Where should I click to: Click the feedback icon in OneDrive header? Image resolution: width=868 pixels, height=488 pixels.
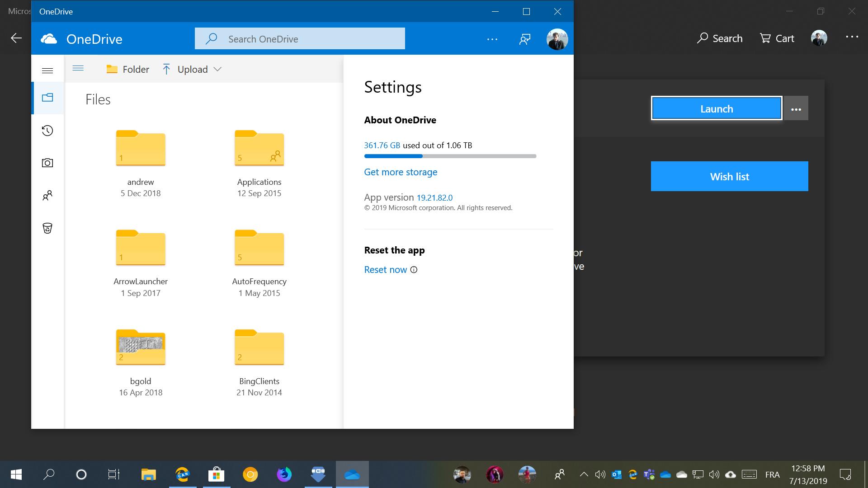coord(525,39)
